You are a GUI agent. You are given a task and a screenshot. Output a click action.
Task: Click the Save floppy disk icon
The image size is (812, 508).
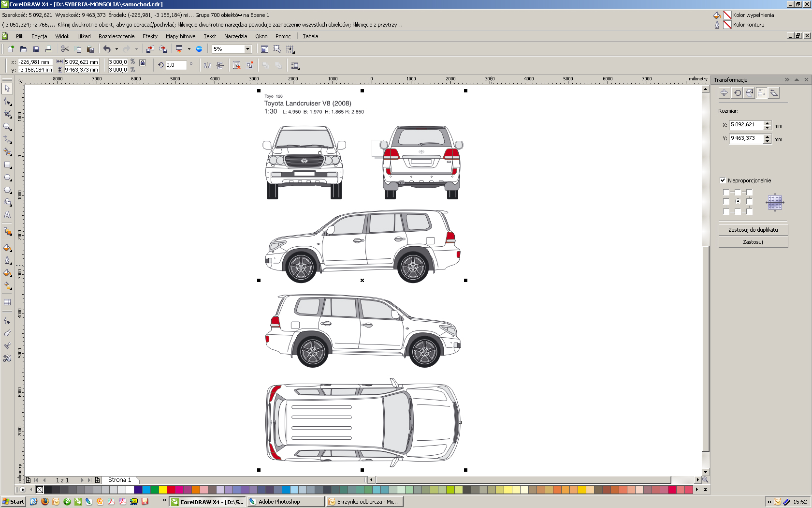(36, 49)
